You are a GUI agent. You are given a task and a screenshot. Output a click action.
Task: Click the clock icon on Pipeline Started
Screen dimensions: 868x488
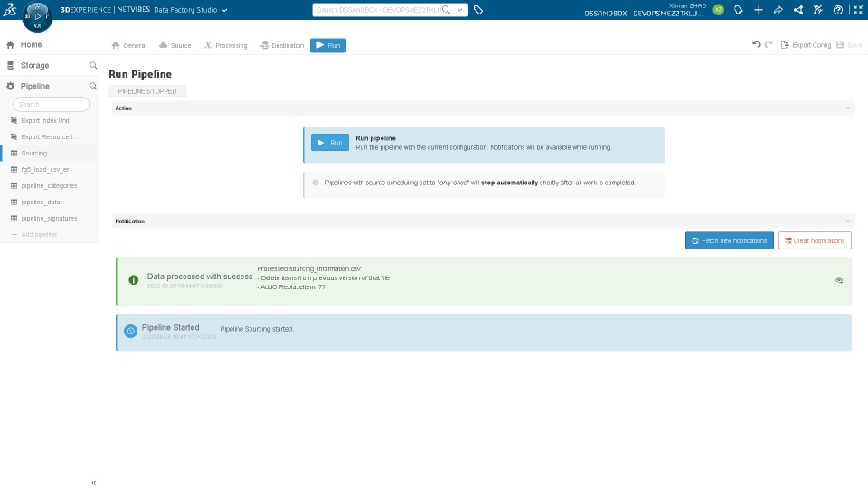click(x=130, y=332)
